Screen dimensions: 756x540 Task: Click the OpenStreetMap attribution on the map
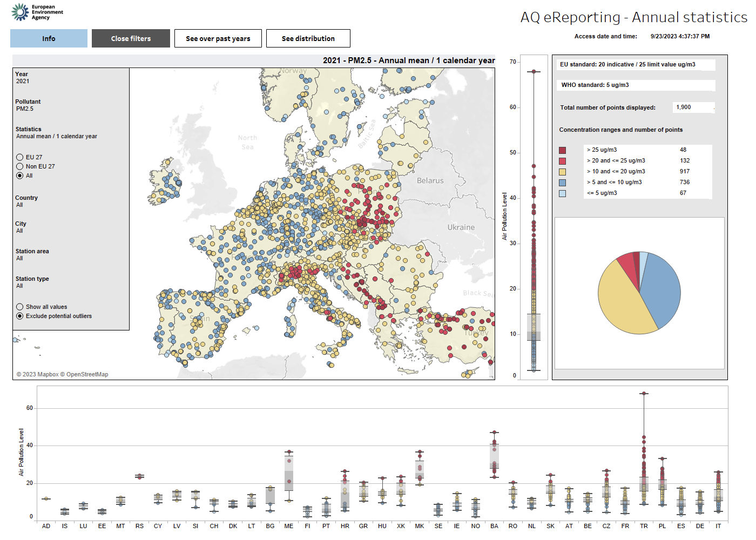point(87,374)
